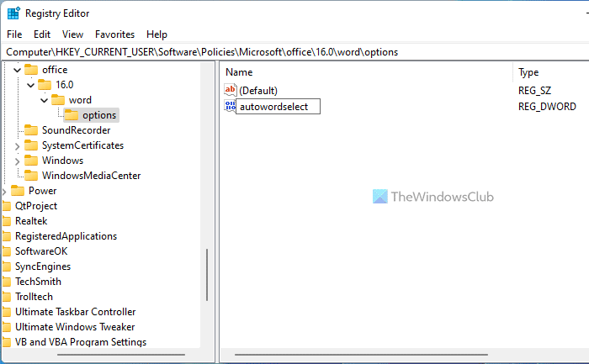Viewport: 589px width, 364px height.
Task: Open the View menu
Action: pos(72,34)
